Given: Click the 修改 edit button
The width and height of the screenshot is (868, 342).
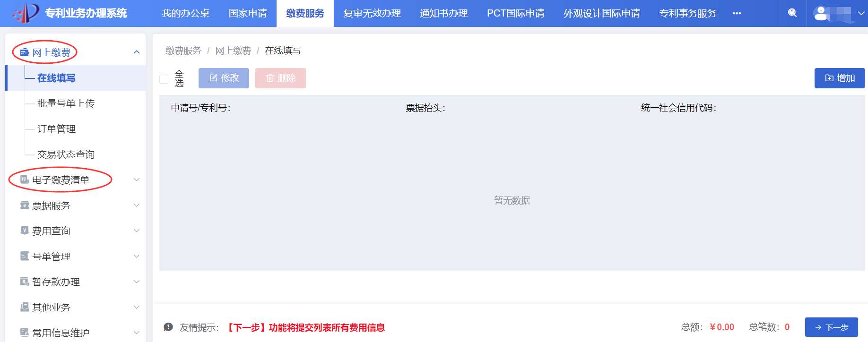Looking at the screenshot, I should (x=224, y=78).
